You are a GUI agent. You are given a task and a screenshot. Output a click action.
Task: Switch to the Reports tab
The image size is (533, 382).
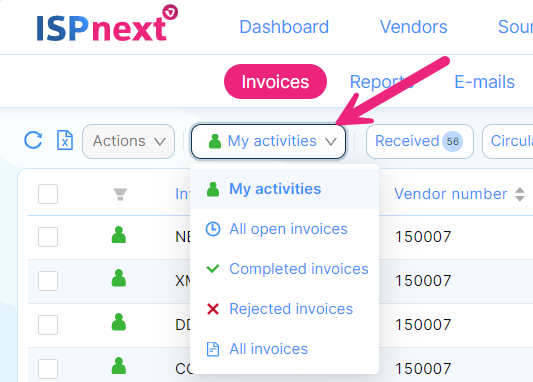pyautogui.click(x=381, y=83)
